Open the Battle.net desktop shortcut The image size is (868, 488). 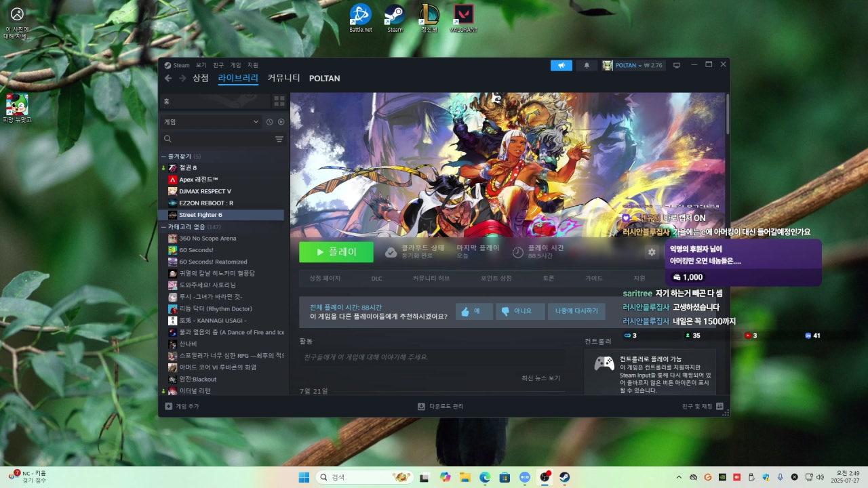(x=360, y=18)
